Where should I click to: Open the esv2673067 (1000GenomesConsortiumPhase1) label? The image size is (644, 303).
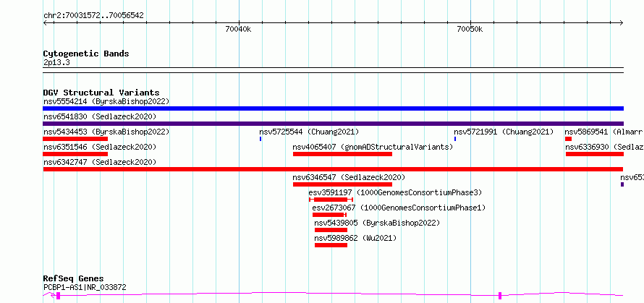(399, 208)
